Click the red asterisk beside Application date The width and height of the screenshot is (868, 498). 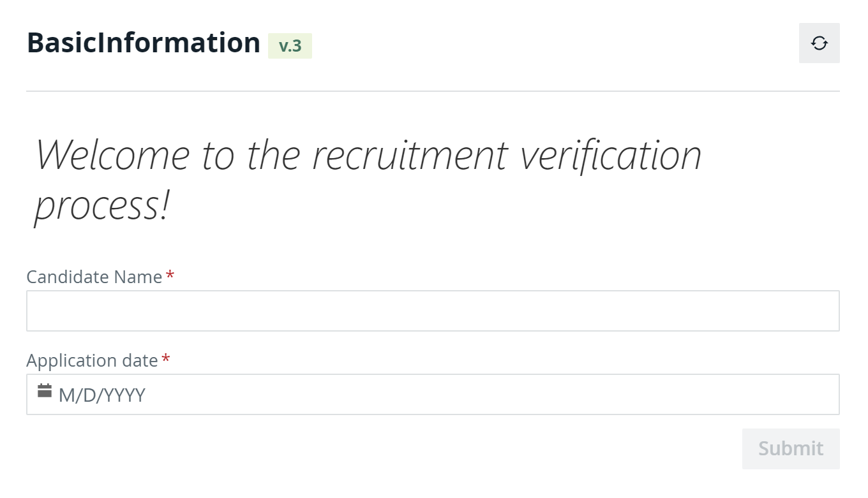click(166, 359)
